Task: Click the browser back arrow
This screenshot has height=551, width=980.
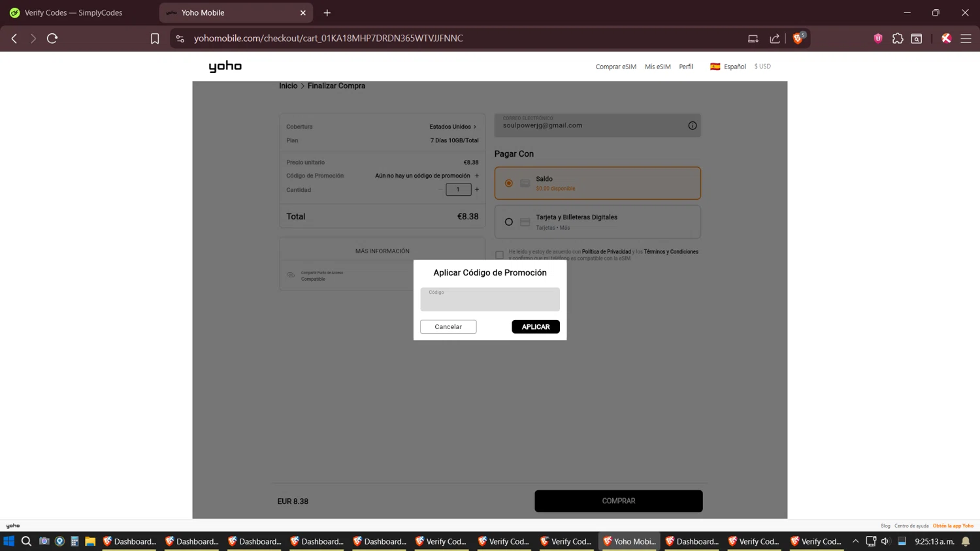Action: 14,39
